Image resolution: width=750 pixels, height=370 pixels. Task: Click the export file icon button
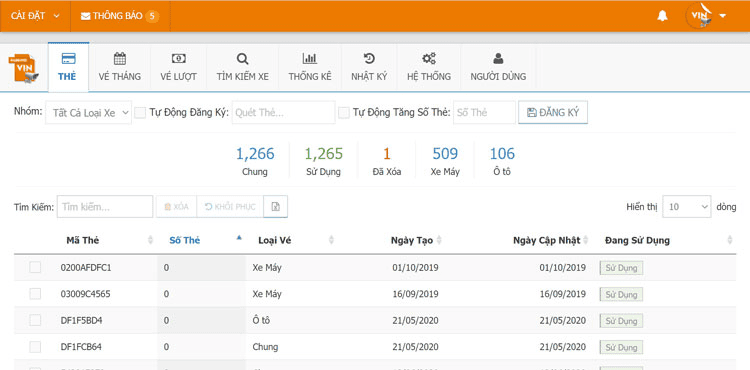point(276,207)
